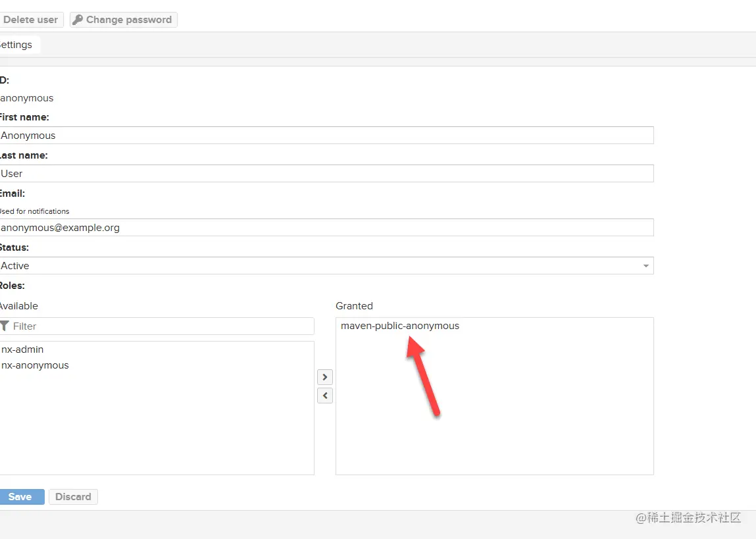
Task: Click the funnel filter icon
Action: tap(5, 326)
